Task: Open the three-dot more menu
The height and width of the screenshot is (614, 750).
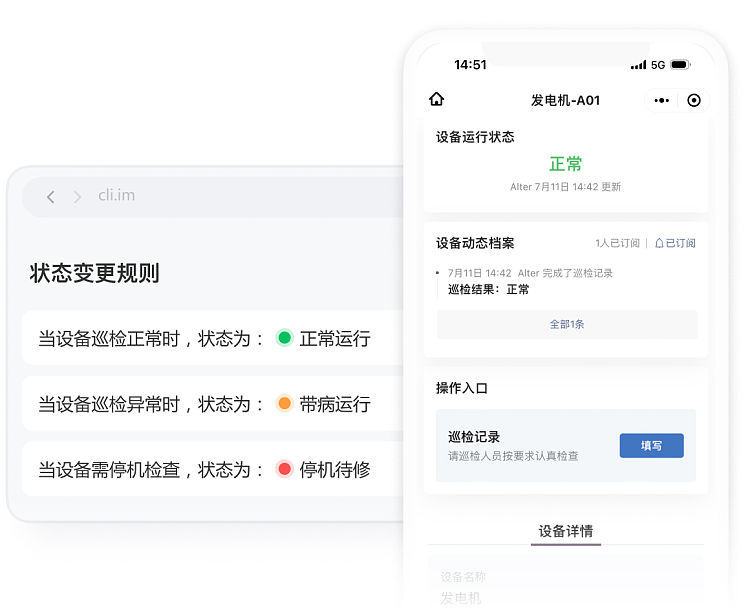Action: tap(662, 100)
